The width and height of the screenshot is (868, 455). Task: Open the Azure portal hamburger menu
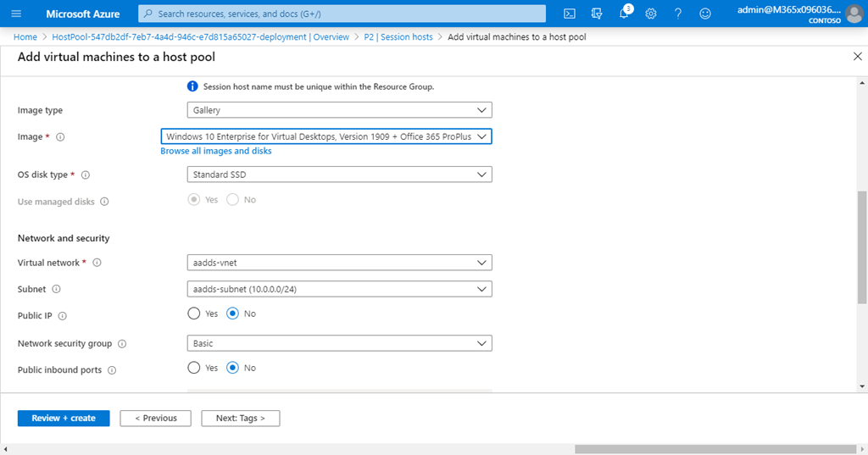16,14
